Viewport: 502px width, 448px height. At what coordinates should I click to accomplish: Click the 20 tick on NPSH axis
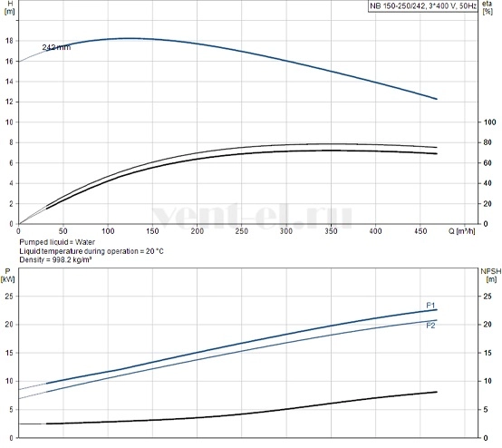click(x=488, y=325)
